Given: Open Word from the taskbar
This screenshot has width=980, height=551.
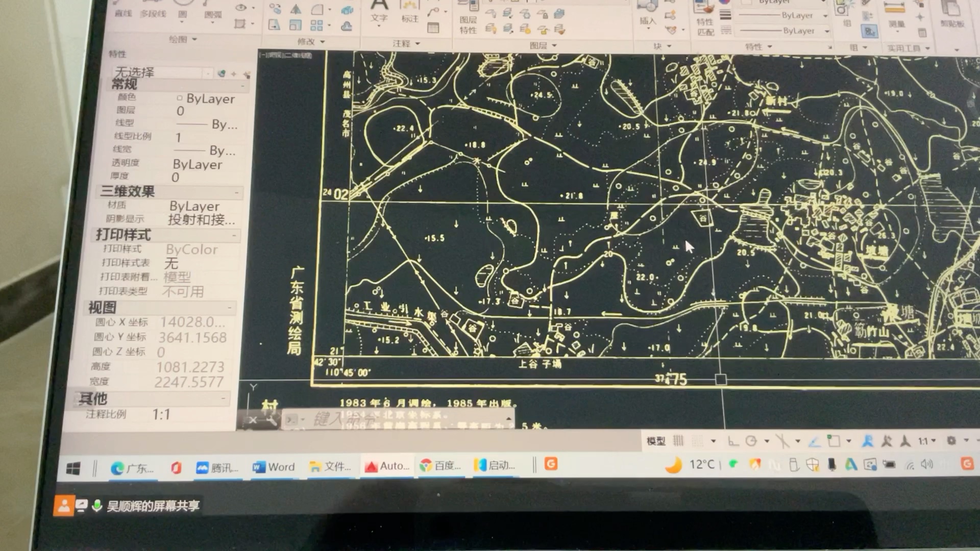Looking at the screenshot, I should click(274, 466).
